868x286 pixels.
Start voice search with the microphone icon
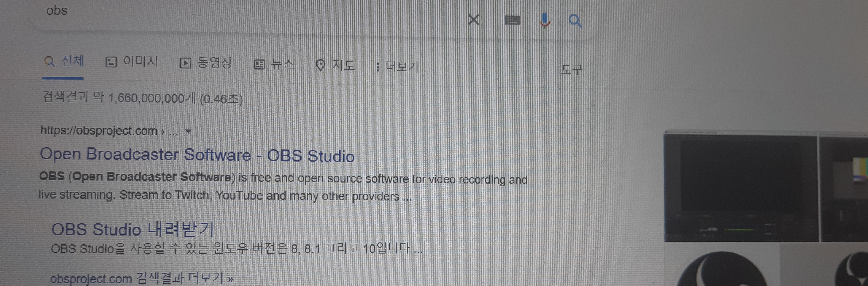point(544,21)
